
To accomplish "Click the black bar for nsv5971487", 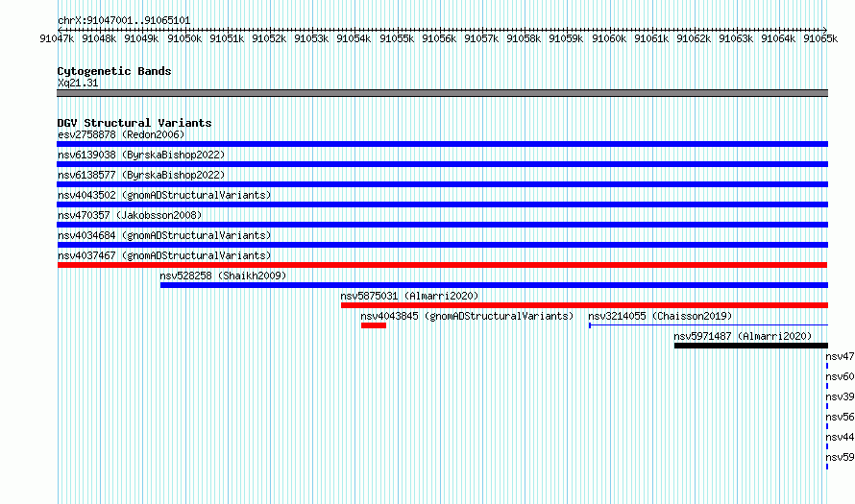I will coord(751,346).
